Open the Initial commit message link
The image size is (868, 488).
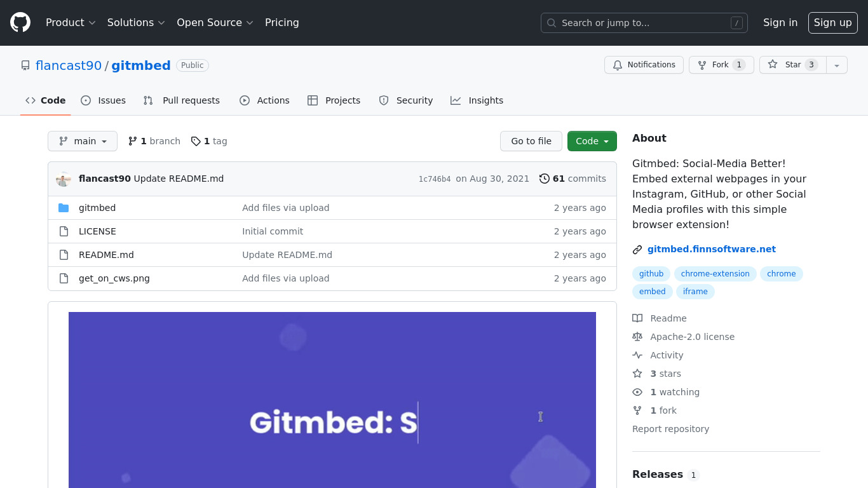pos(273,231)
